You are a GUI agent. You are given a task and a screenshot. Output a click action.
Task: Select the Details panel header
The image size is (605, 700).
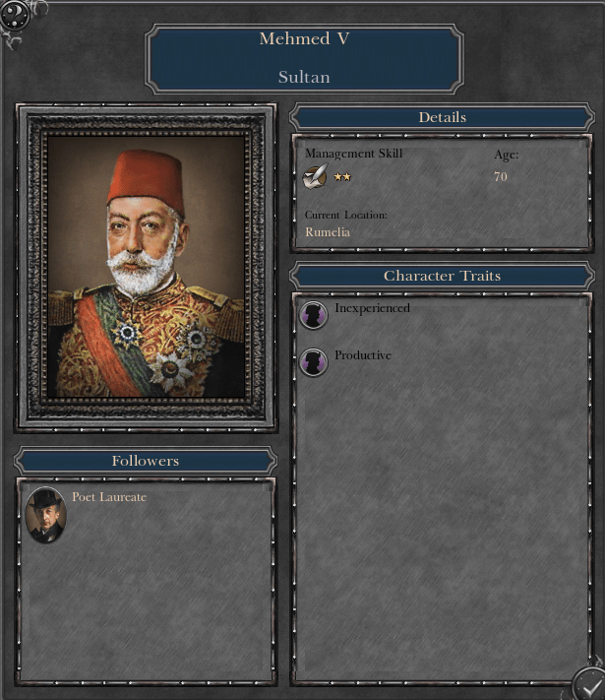442,117
